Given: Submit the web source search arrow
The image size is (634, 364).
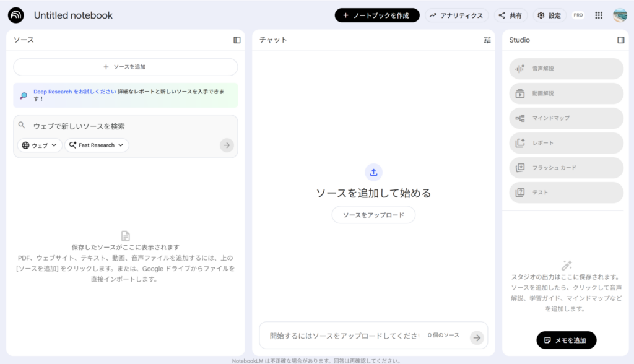Looking at the screenshot, I should pos(227,145).
